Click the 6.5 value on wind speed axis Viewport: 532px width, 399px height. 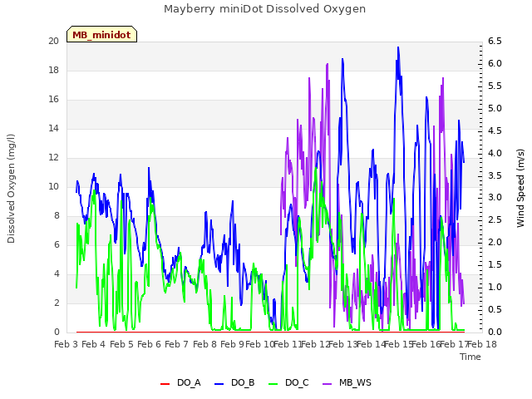[495, 41]
